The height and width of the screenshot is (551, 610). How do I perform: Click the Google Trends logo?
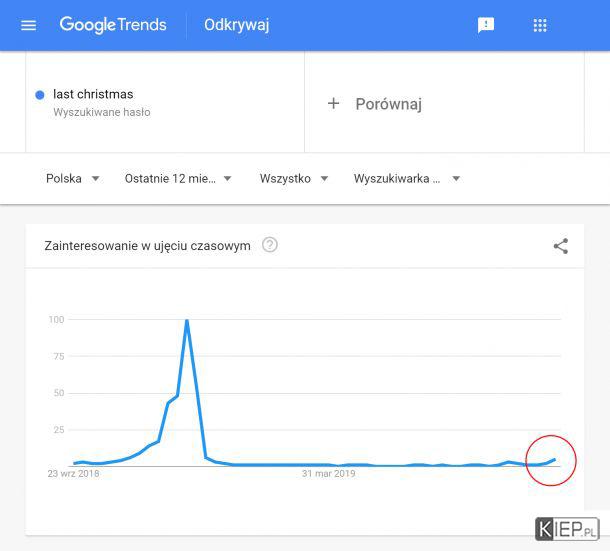point(113,25)
